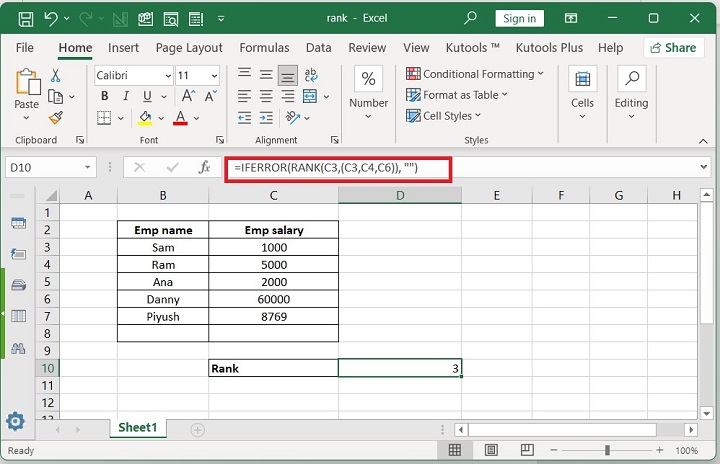Click the Kutools find binoculars icon
Image resolution: width=720 pixels, height=464 pixels.
[x=17, y=349]
